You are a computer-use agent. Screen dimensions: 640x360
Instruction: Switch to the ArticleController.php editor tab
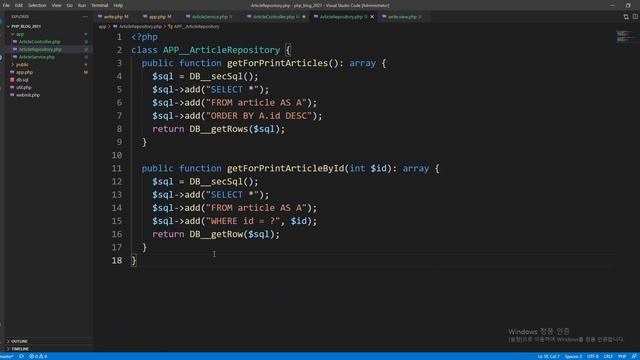(x=273, y=17)
